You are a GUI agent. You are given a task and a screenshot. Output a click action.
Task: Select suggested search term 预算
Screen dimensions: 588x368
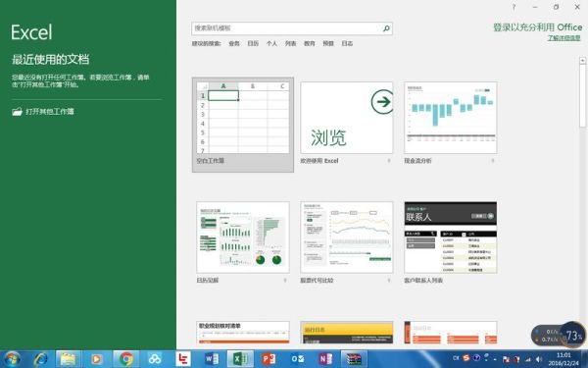coord(328,43)
